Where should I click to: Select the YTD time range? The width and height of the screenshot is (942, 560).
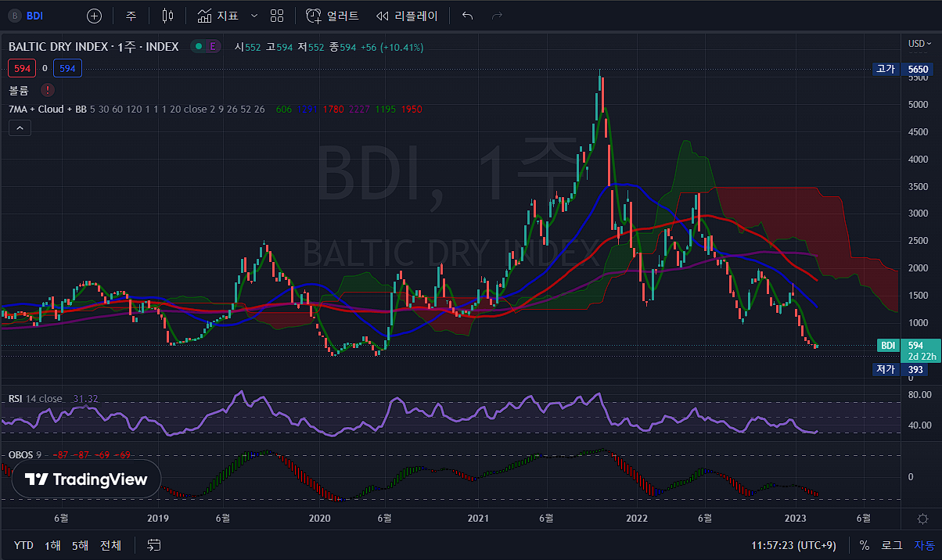click(23, 545)
